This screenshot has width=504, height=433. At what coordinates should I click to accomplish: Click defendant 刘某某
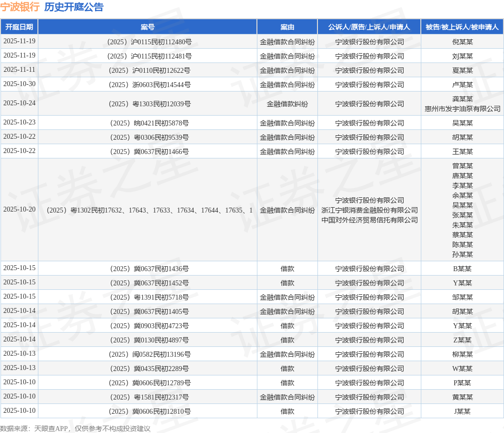coord(463,56)
